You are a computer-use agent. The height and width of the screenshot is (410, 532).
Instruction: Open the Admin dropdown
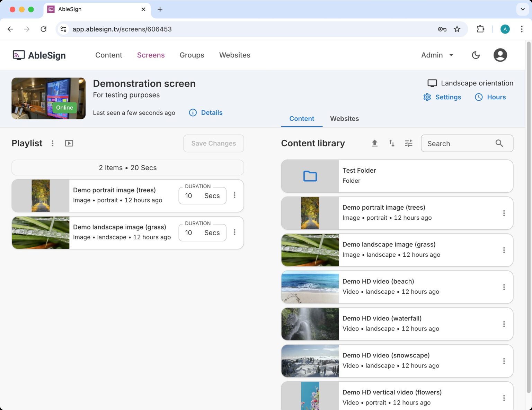437,55
